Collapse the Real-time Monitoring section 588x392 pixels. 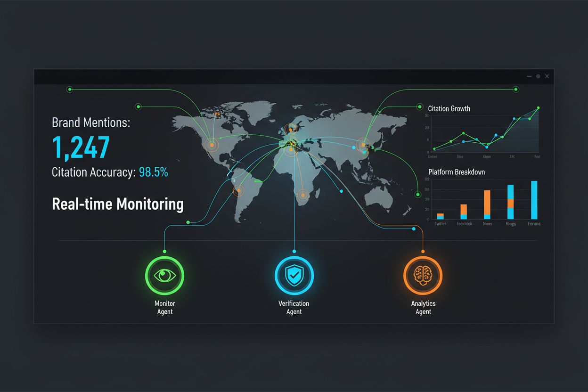pos(117,204)
